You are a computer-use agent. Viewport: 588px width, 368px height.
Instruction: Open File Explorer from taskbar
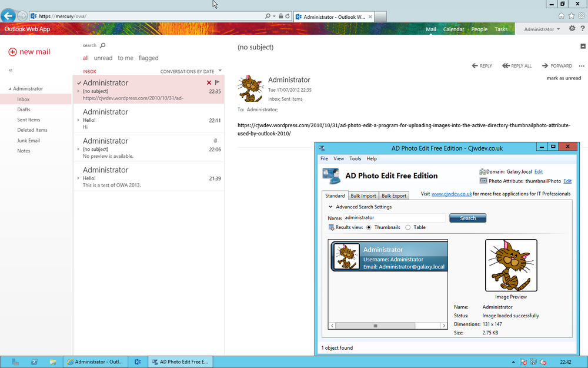pos(53,362)
